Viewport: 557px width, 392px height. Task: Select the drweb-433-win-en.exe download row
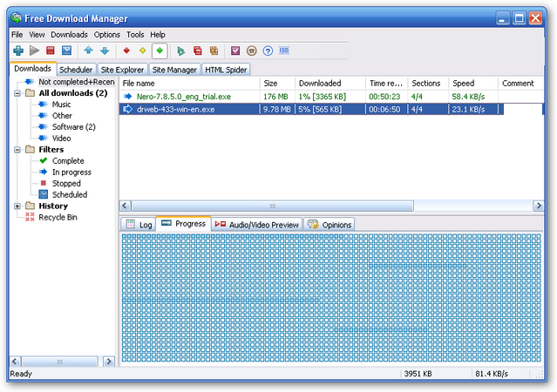[331, 110]
